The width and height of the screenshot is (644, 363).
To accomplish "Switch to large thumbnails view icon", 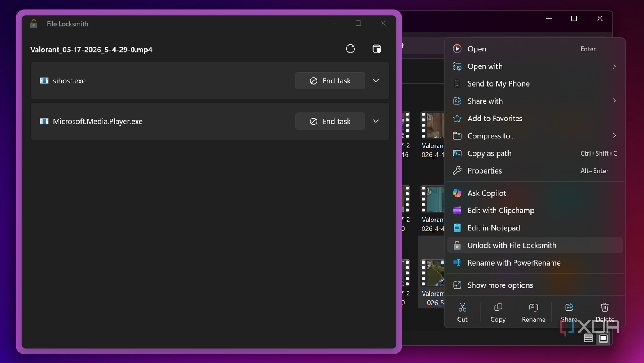I will 603,338.
